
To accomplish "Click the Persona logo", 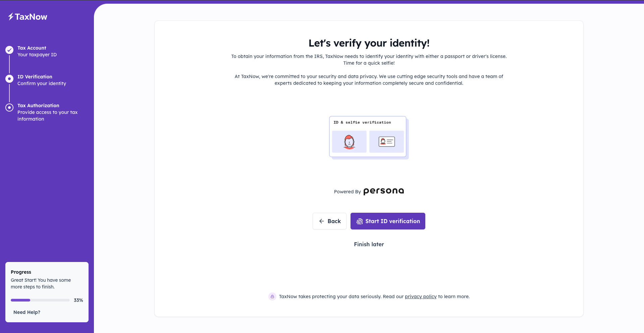I will coord(384,191).
